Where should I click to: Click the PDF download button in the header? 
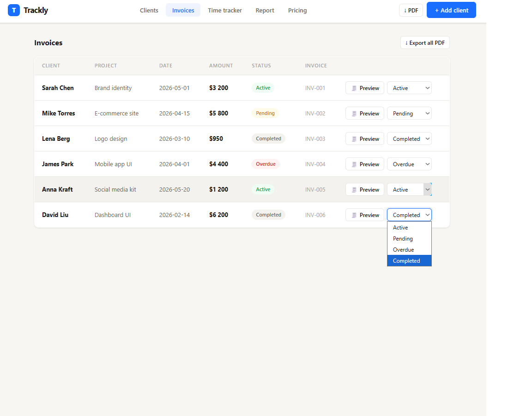point(411,10)
